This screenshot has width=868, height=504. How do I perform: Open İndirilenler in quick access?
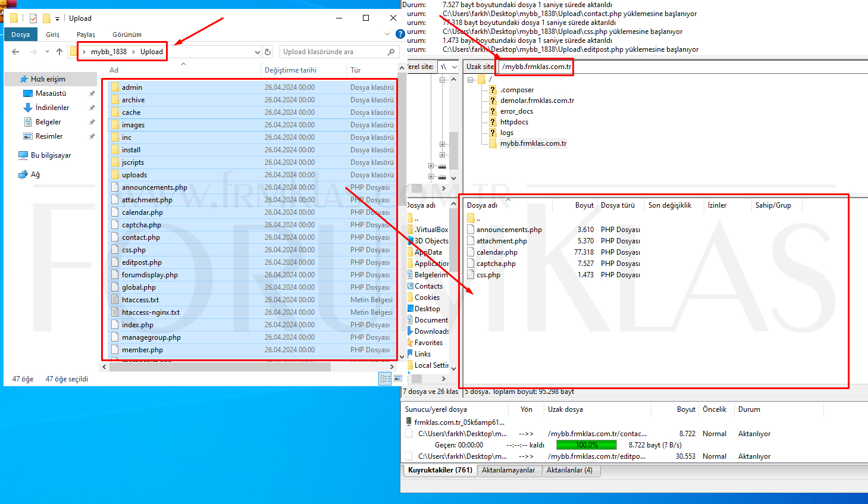(52, 108)
